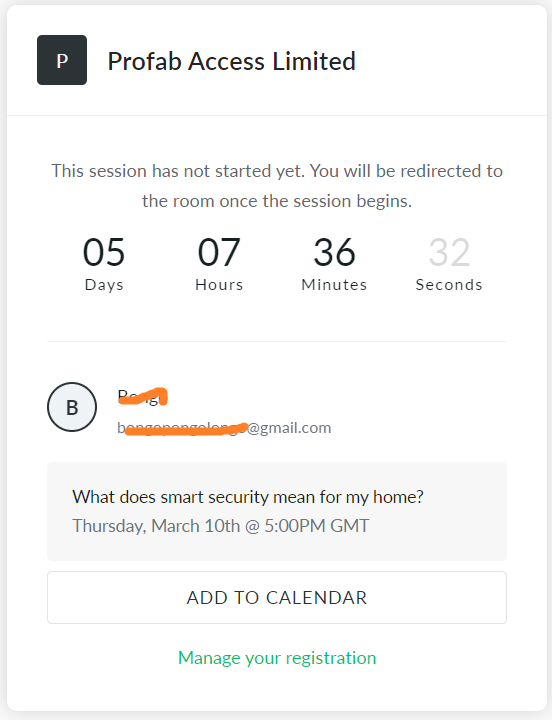Viewport: 552px width, 720px height.
Task: Click the Hours label under countdown
Action: 219,285
